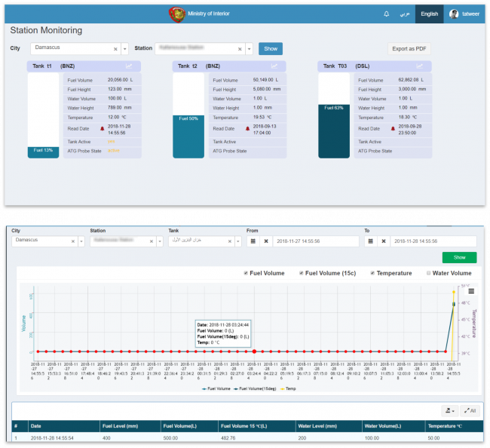The width and height of the screenshot is (490, 448).
Task: Switch language to English
Action: pyautogui.click(x=429, y=14)
